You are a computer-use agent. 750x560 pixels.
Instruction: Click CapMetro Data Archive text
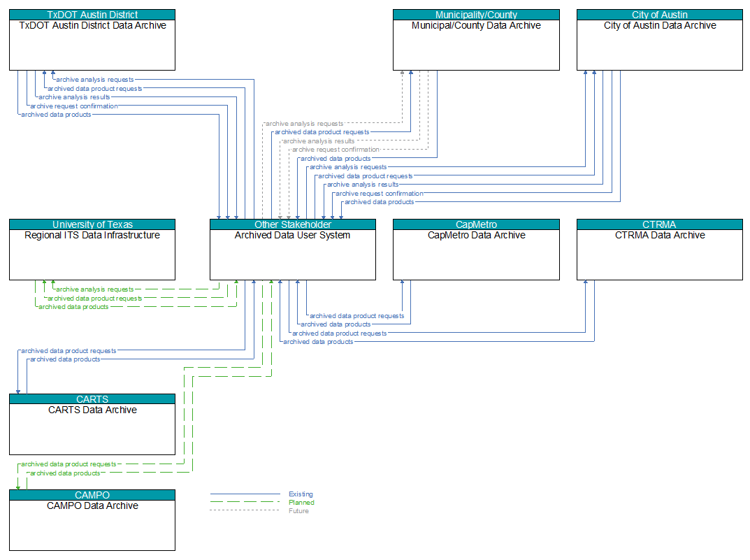click(477, 236)
